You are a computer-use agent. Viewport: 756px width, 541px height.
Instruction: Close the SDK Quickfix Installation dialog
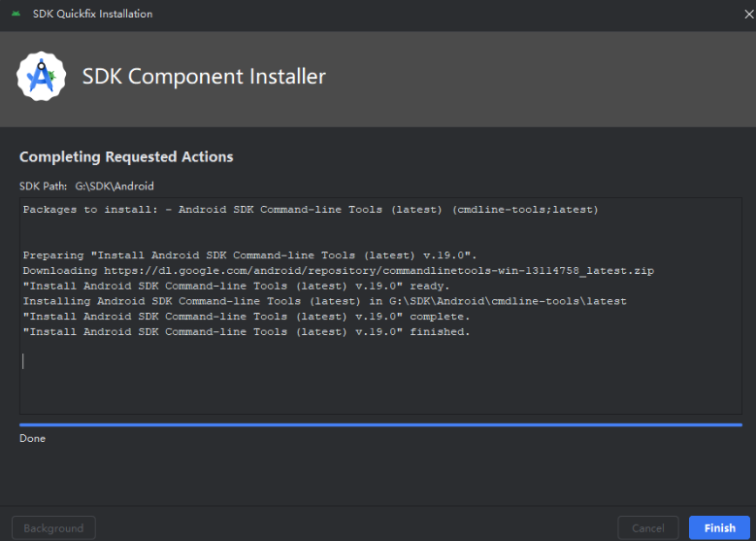749,15
